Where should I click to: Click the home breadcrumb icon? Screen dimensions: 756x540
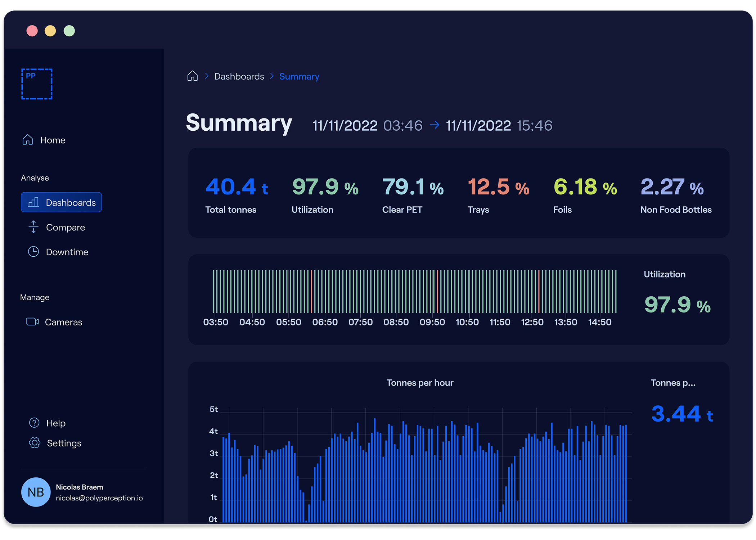[193, 76]
